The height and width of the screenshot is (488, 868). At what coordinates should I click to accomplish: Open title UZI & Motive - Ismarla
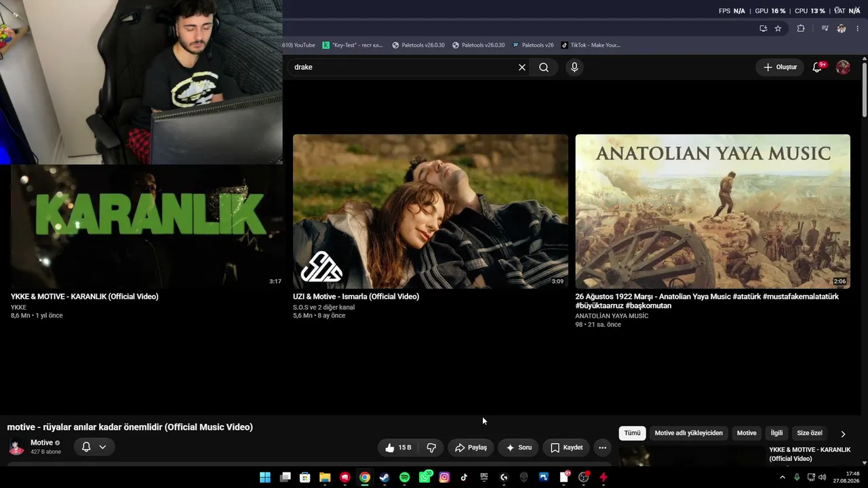tap(356, 297)
